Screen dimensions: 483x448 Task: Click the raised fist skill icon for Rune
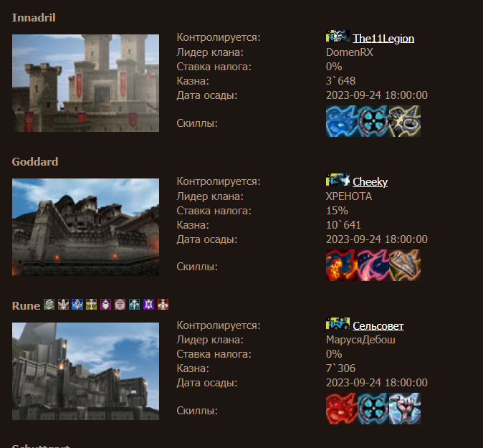pyautogui.click(x=405, y=409)
